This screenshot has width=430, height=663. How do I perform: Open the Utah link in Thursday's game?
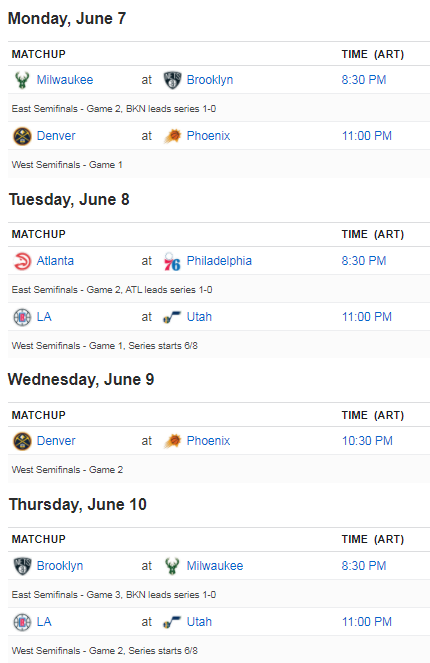(199, 622)
